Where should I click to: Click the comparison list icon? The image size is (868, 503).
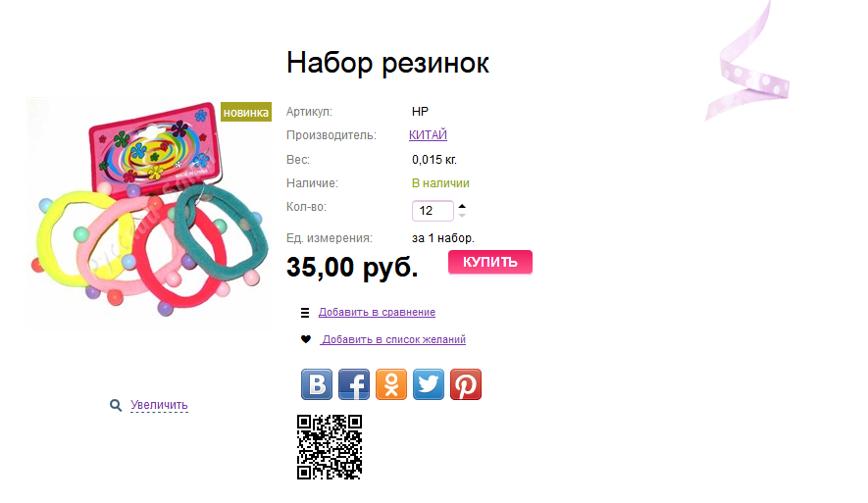[x=305, y=313]
